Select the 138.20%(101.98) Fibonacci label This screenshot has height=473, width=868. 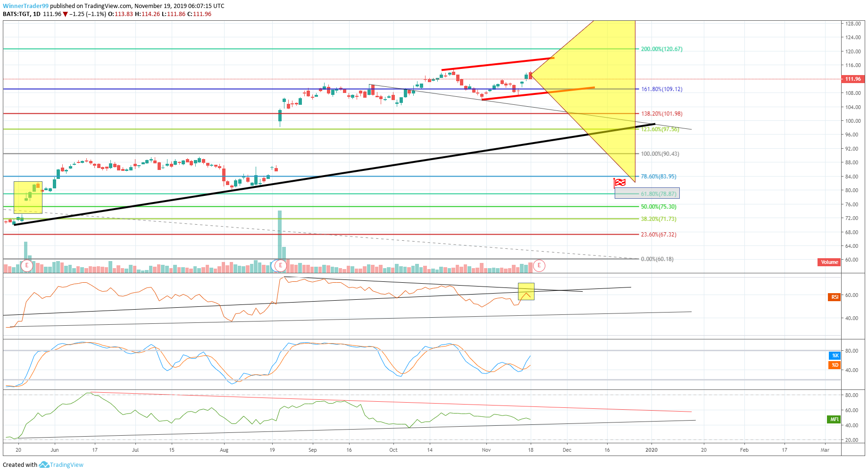pos(661,114)
